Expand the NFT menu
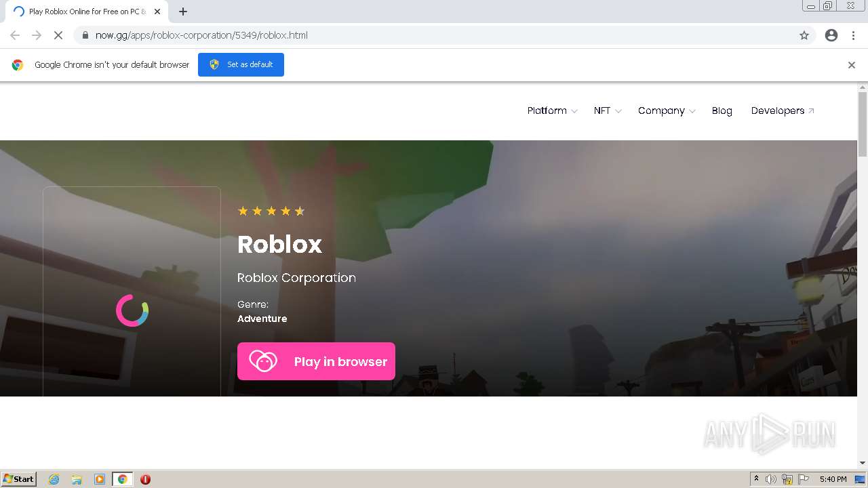The image size is (868, 488). [x=607, y=110]
